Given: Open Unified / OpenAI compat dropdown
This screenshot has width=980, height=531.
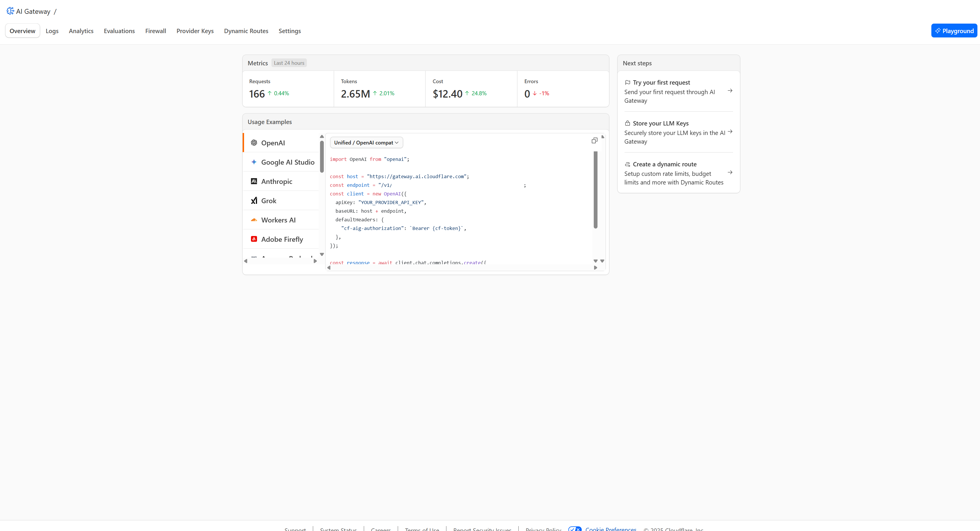Looking at the screenshot, I should (366, 143).
